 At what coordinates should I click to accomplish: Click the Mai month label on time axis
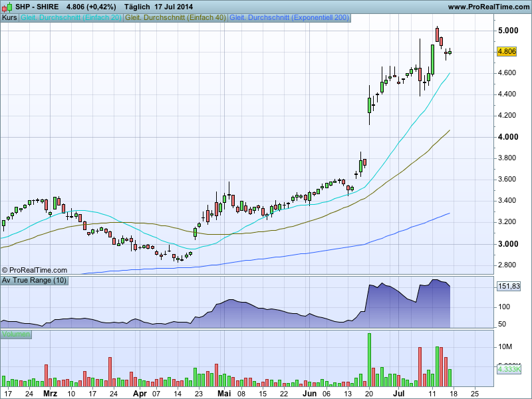coord(224,394)
